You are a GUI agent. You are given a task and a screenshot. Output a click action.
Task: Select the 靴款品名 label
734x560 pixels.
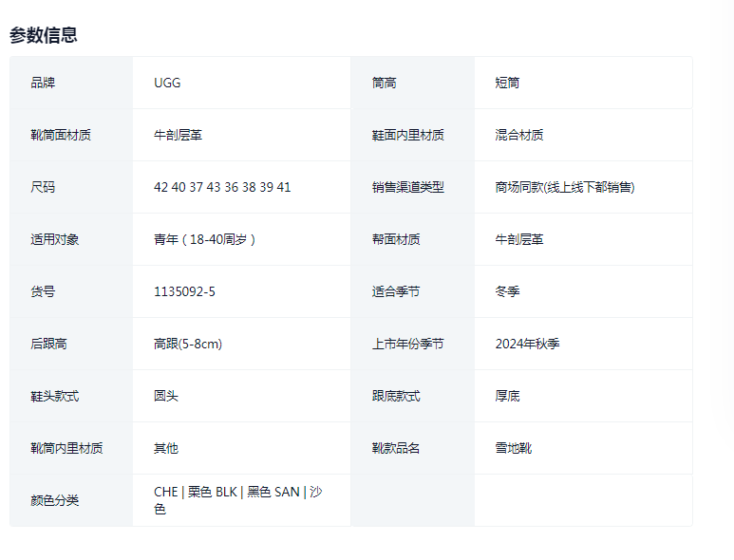click(x=396, y=448)
